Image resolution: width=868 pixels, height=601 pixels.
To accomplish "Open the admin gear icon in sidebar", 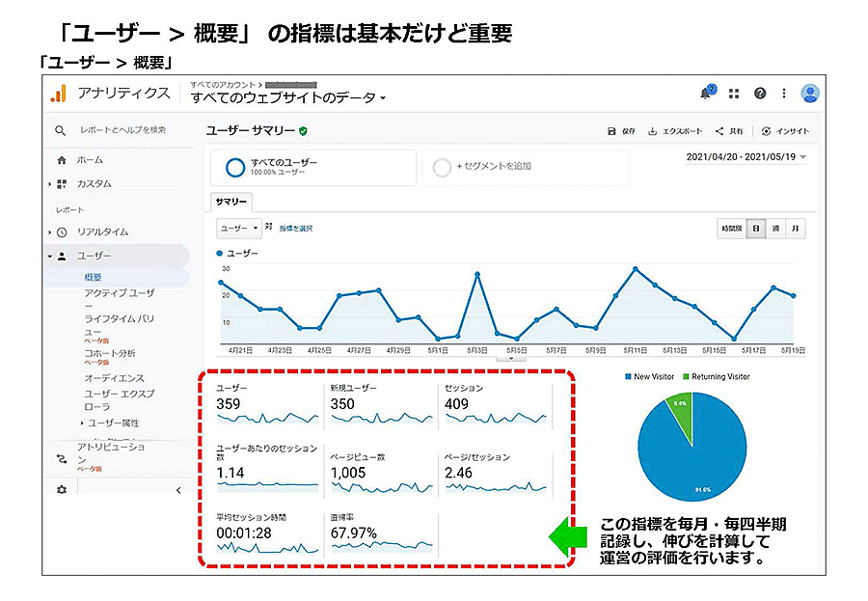I will pos(62,490).
